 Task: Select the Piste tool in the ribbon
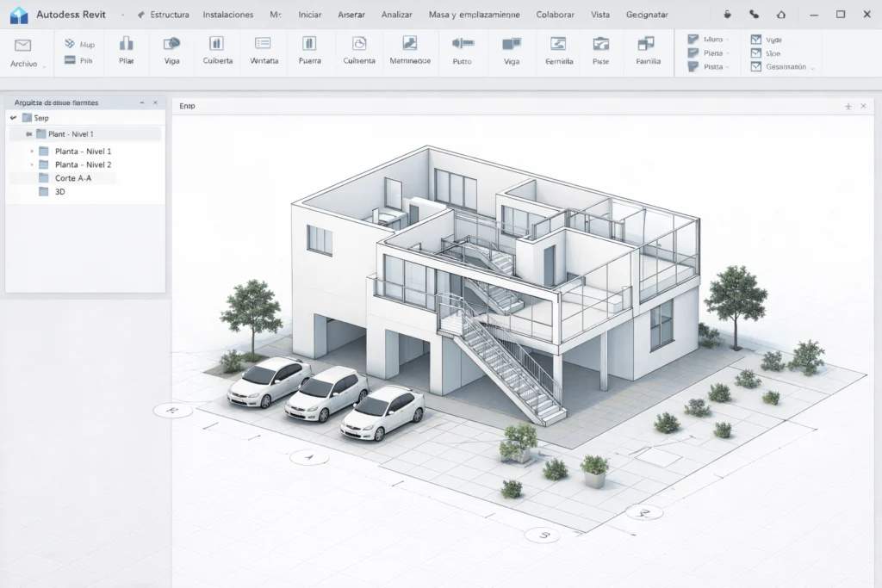[x=600, y=52]
